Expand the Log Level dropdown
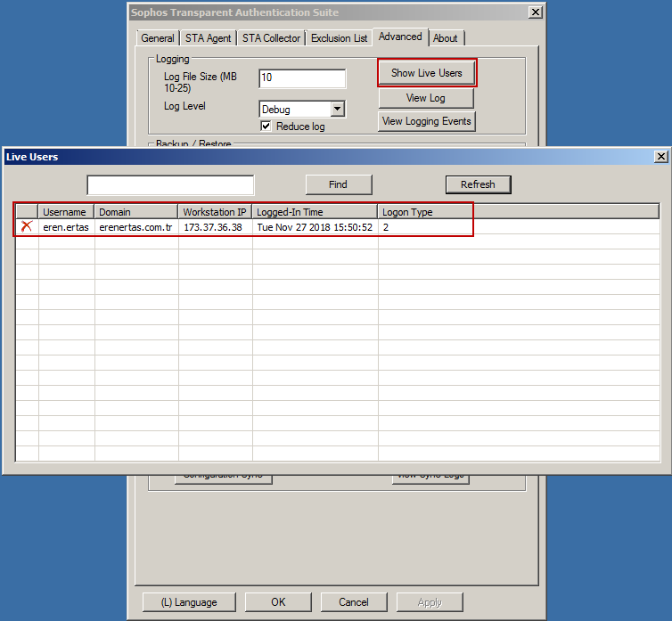This screenshot has height=621, width=672. pos(337,110)
